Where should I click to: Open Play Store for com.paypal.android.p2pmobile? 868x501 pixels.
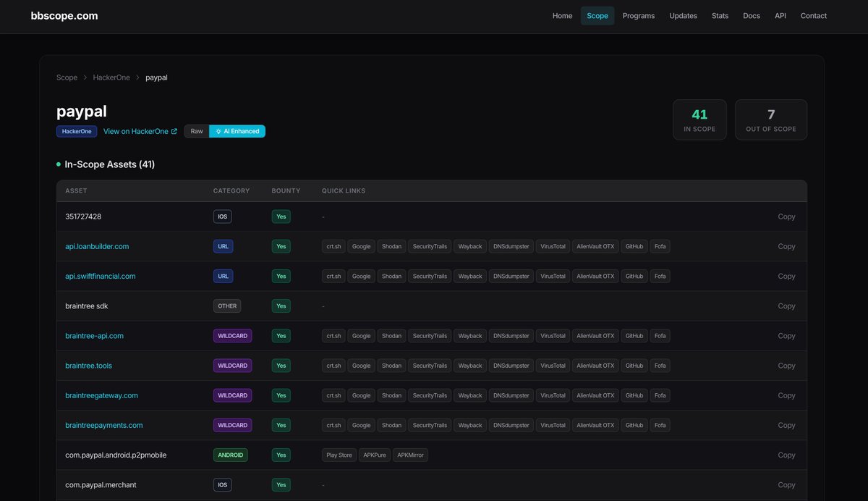coord(339,455)
